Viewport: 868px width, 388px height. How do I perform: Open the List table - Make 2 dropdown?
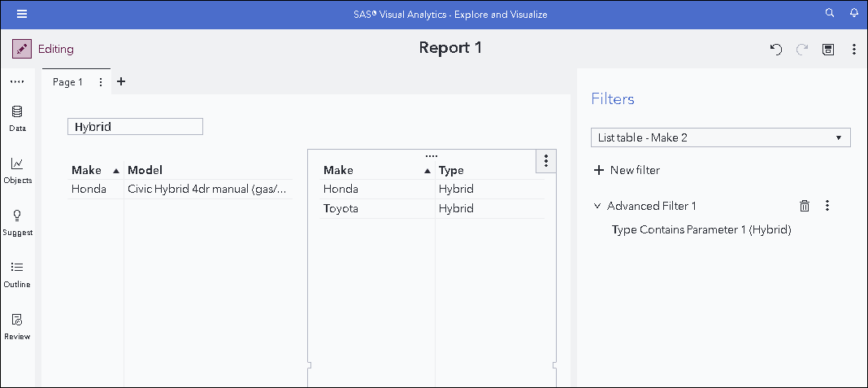click(x=720, y=137)
